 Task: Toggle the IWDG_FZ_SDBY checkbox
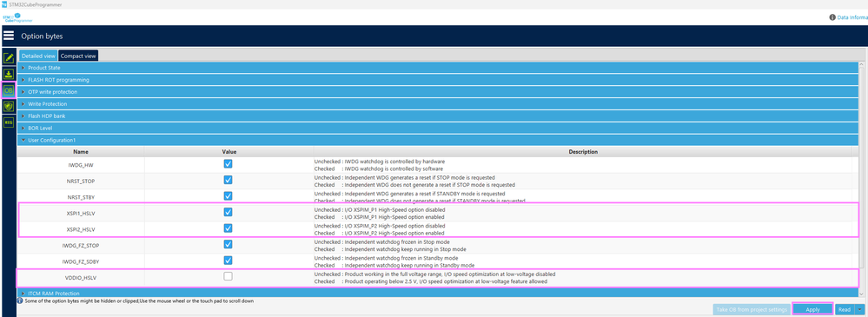(x=228, y=260)
